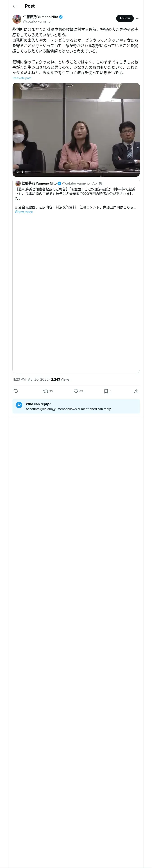Click the share upload icon
This screenshot has width=152, height=868.
coord(136,391)
